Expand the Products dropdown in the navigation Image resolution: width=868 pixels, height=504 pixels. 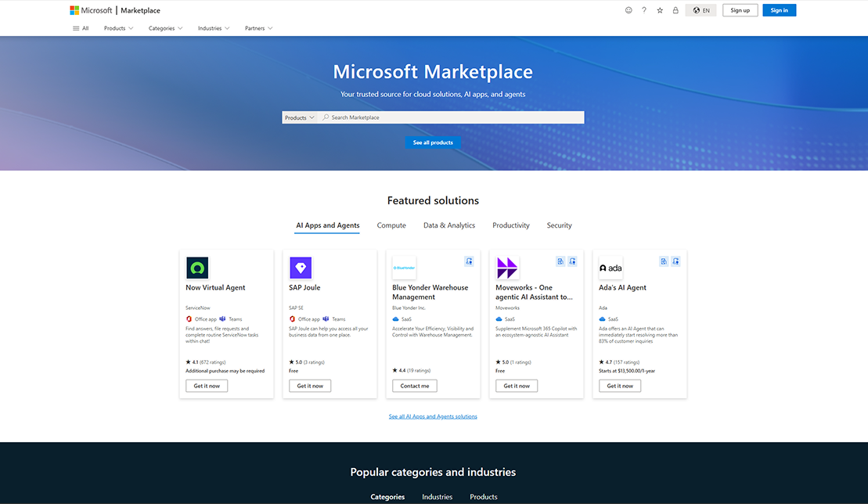tap(117, 27)
